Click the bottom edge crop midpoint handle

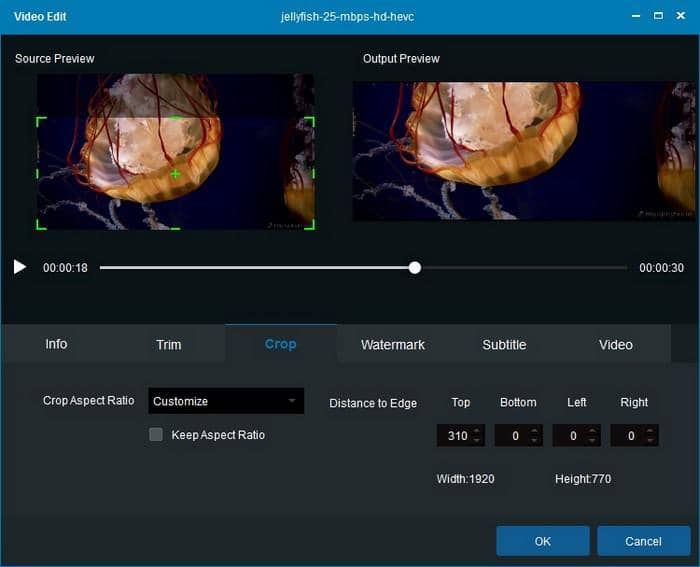pyautogui.click(x=175, y=229)
